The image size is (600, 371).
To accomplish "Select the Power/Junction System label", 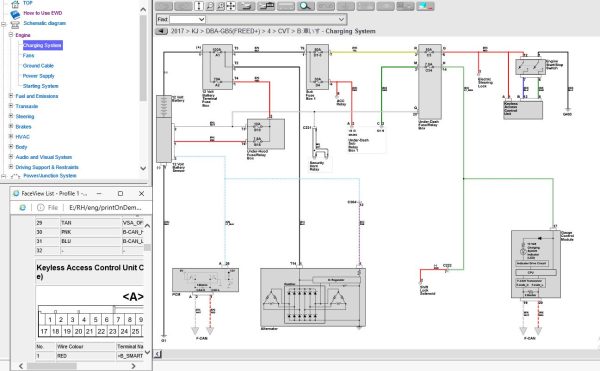I will [x=50, y=176].
